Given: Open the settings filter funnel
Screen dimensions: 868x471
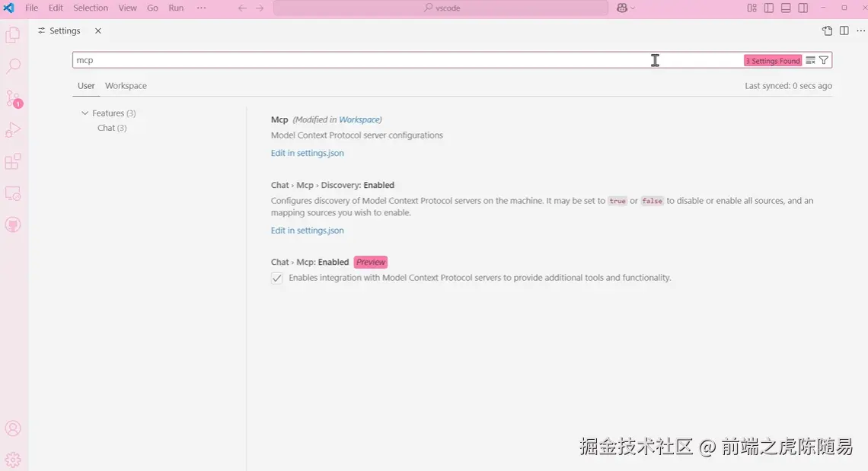Looking at the screenshot, I should [x=824, y=60].
